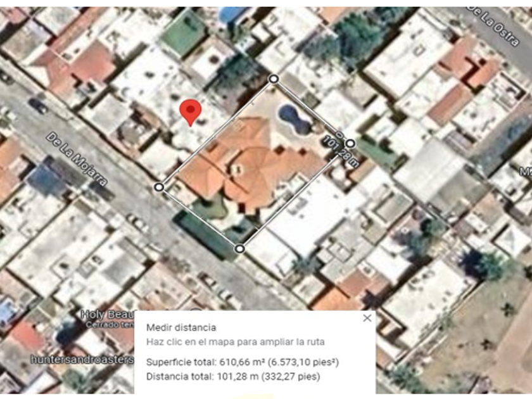Screen dimensions: 532x399
Task: Click the Haz clic en el mapa hint
Action: [236, 341]
